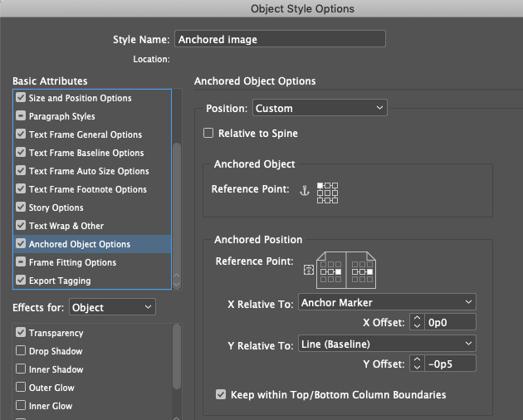523x420 pixels.
Task: Enable Drop Shadow effect checkbox
Action: [x=21, y=350]
